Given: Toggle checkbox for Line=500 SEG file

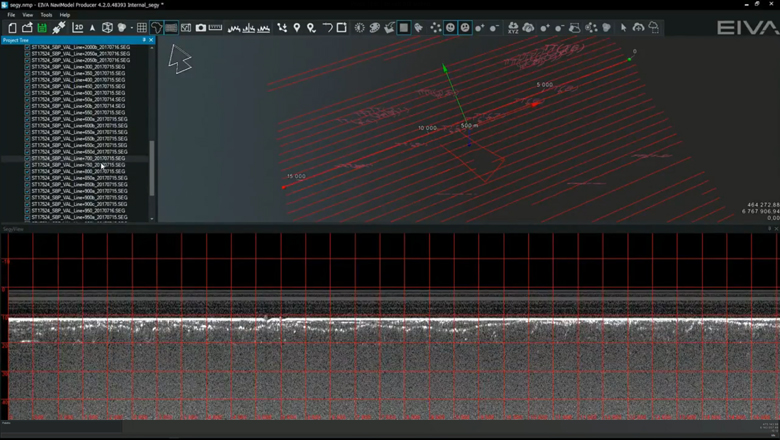Looking at the screenshot, I should pos(28,93).
